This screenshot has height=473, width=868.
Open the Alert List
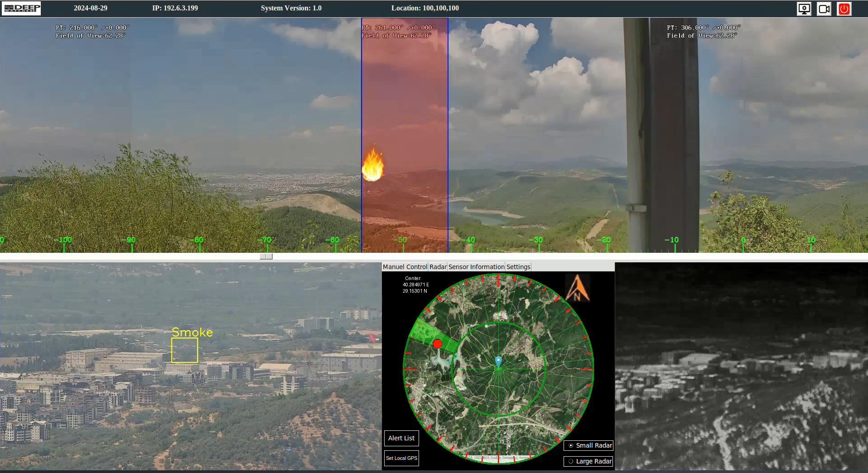(x=401, y=438)
